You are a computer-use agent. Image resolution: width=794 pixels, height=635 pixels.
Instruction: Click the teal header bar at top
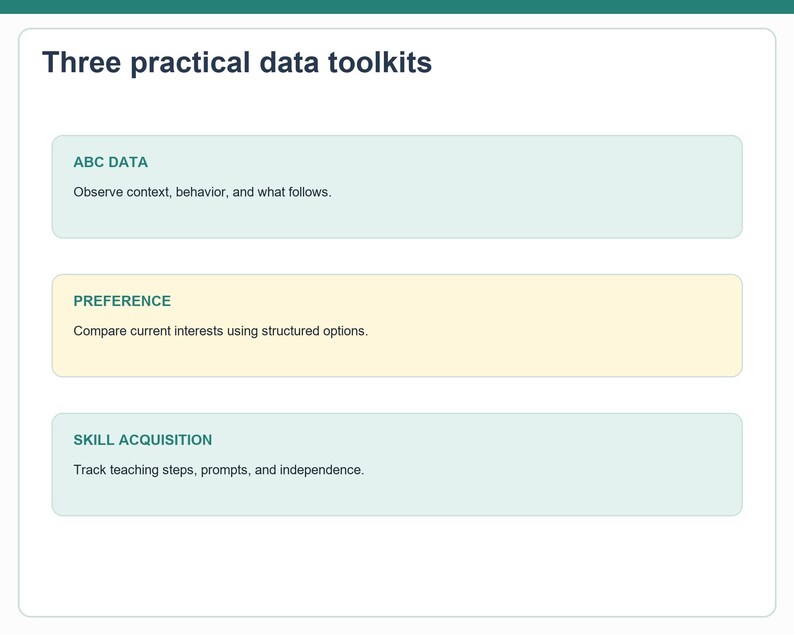(x=397, y=7)
